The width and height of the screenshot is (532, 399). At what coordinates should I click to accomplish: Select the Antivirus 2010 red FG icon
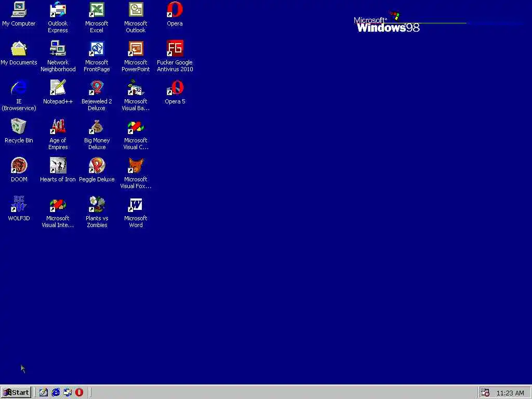(175, 48)
